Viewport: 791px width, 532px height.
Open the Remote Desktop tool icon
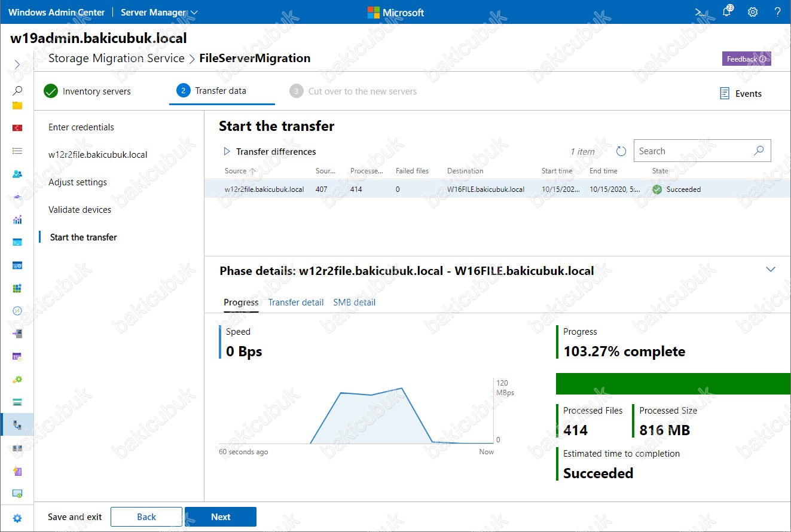[17, 311]
